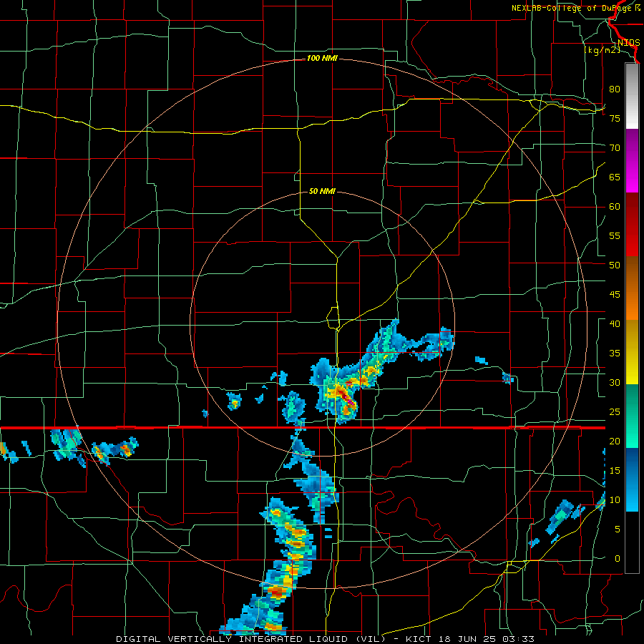The width and height of the screenshot is (644, 644).
Task: Click scale value 50
Action: pyautogui.click(x=615, y=265)
